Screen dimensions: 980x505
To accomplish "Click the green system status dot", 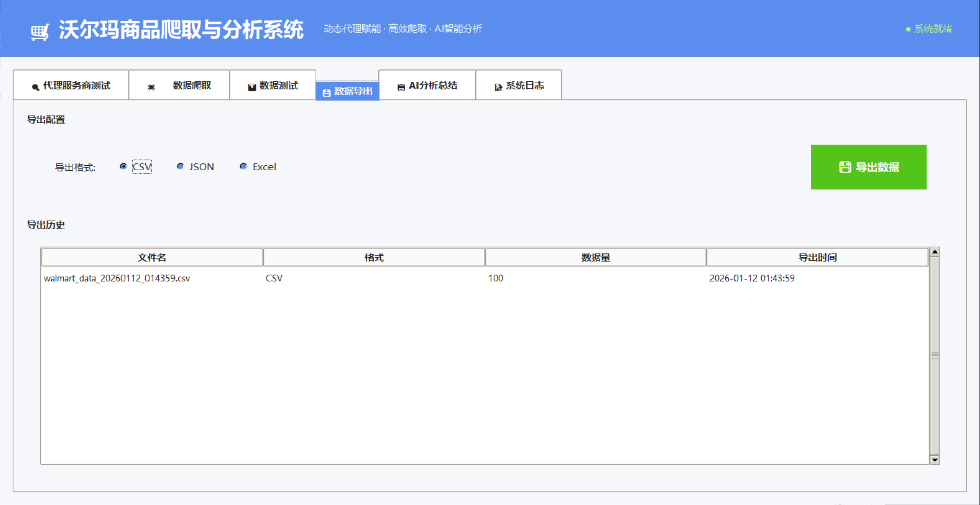I will (908, 29).
